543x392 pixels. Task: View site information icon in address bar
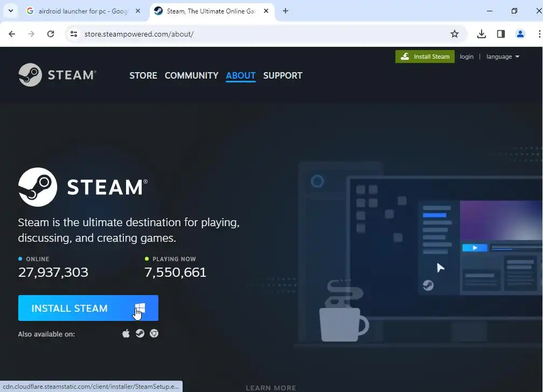74,34
